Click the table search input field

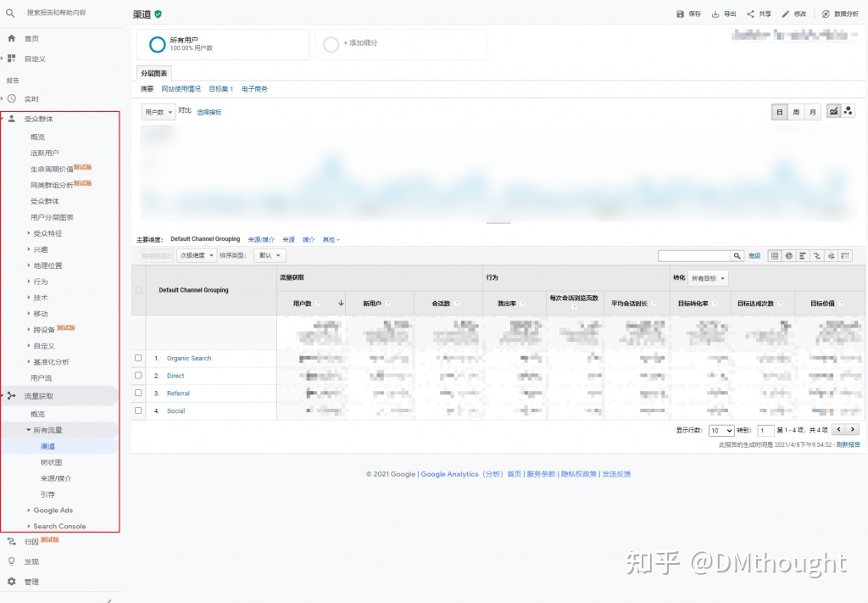click(x=694, y=256)
